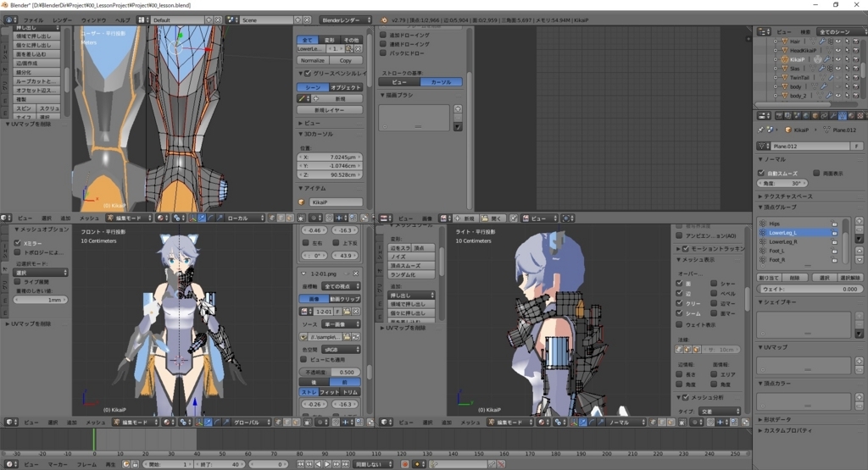
Task: Toggle selectability arrow for KikaiP in outliner
Action: coord(847,59)
